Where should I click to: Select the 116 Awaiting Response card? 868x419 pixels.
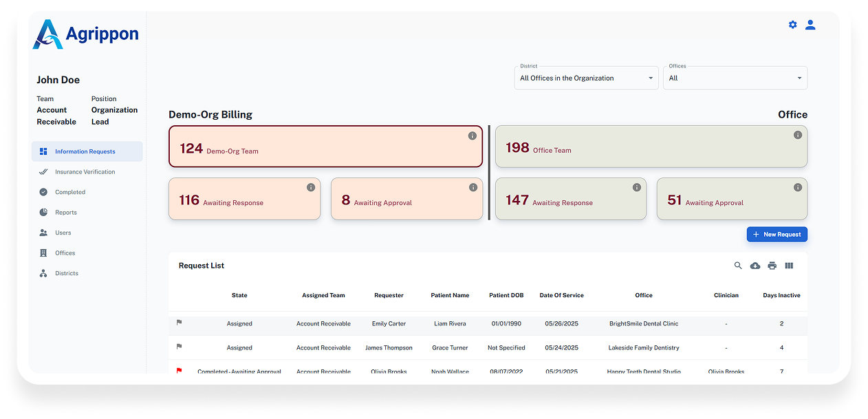click(244, 200)
